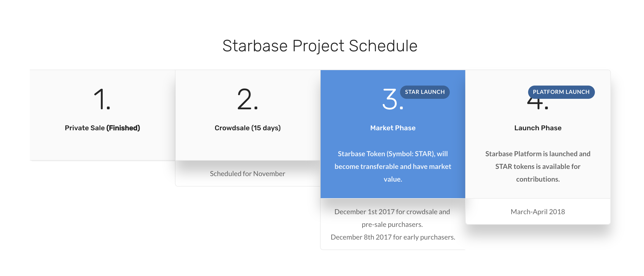
Task: Click the Launch Phase title
Action: pos(538,128)
